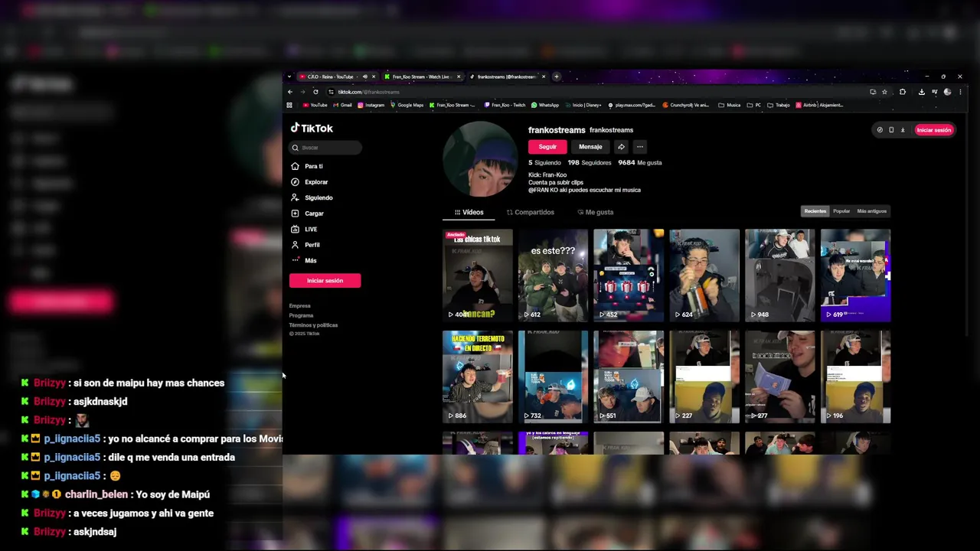Open the browser downloads icon
Screen dimensions: 980x551
[921, 92]
